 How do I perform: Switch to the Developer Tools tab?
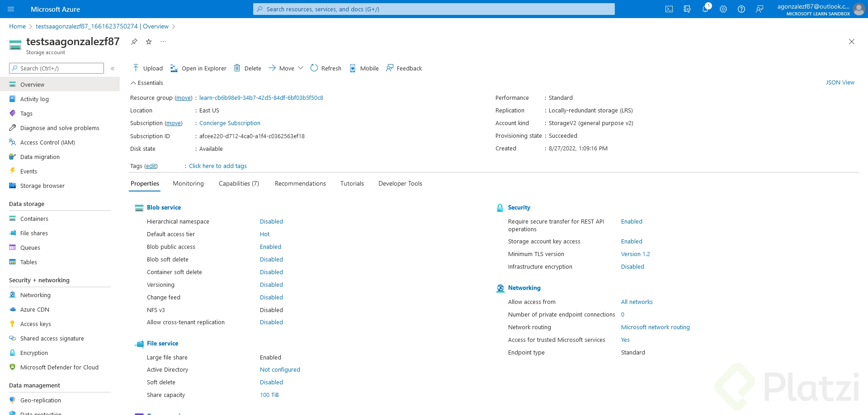click(x=400, y=184)
